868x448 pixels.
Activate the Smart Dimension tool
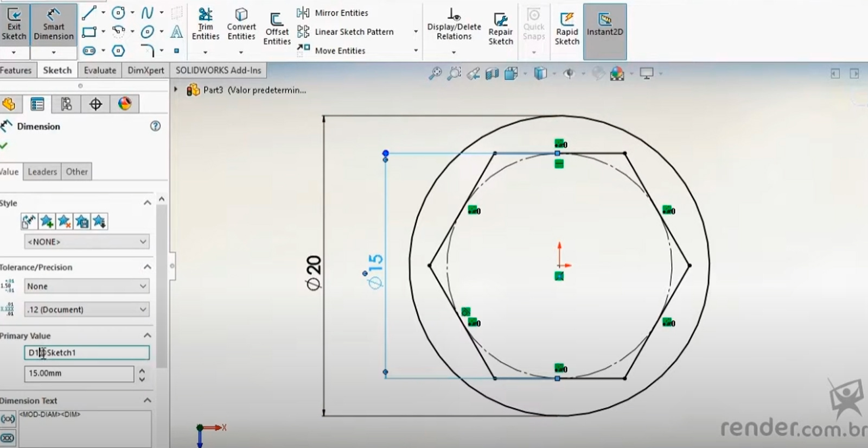53,24
